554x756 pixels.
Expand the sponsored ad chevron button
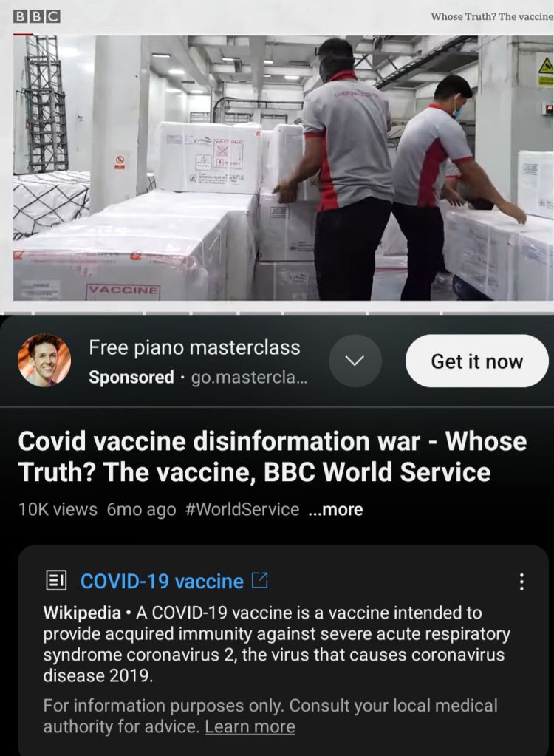pyautogui.click(x=355, y=361)
